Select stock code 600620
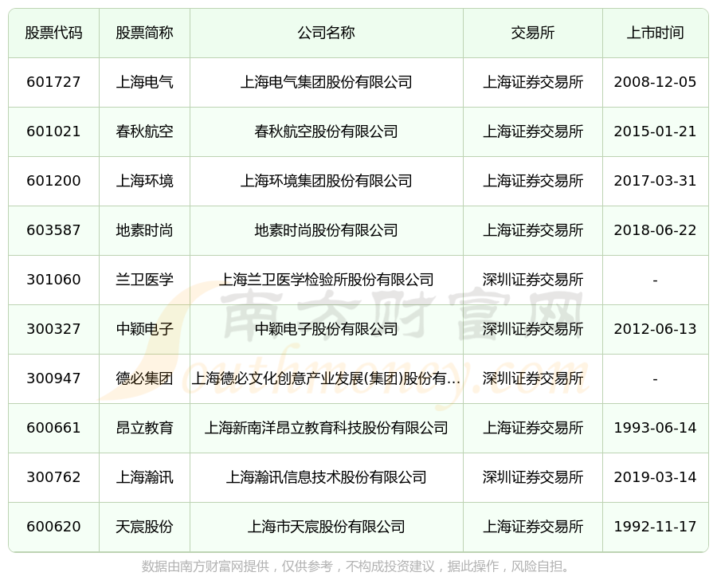 coord(53,527)
